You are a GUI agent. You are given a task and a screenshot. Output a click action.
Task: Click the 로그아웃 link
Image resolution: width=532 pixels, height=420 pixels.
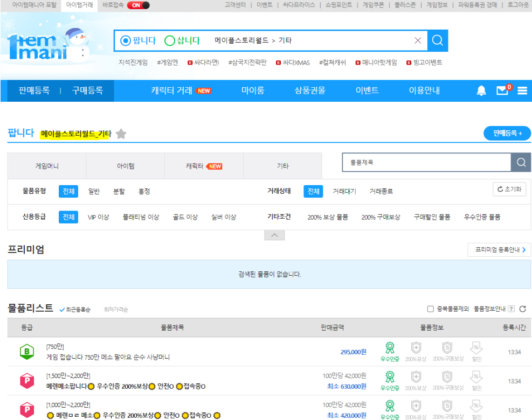coord(518,5)
